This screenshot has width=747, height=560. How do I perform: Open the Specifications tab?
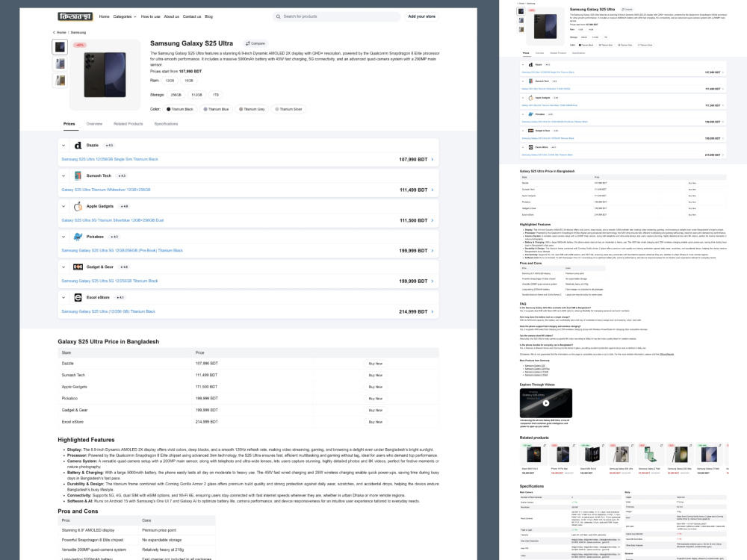[x=166, y=124]
